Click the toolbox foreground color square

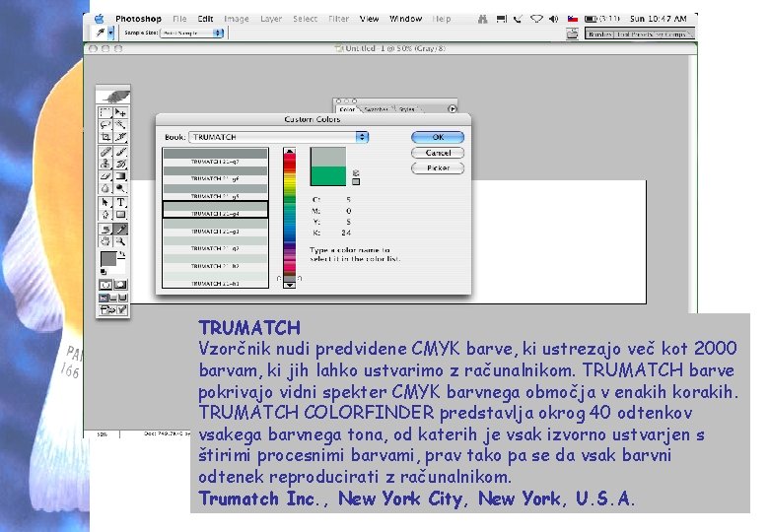point(108,259)
